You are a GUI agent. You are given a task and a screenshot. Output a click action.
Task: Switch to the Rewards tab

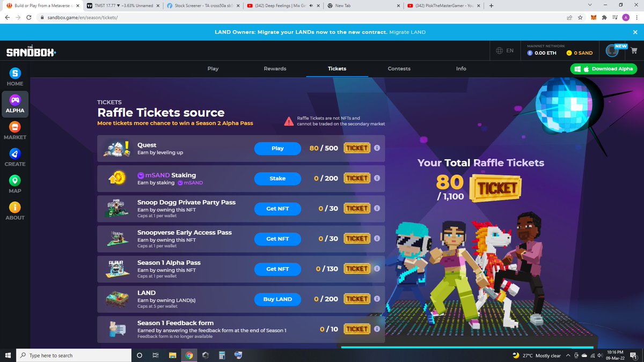pos(275,69)
